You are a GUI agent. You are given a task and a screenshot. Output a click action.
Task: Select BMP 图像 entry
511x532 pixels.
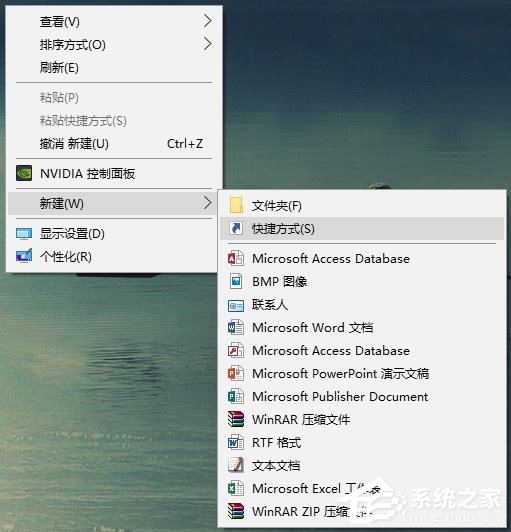(362, 282)
